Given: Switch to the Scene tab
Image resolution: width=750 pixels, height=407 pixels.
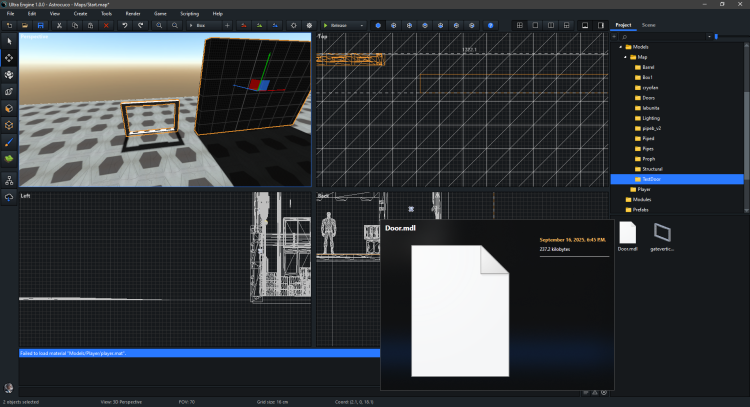Looking at the screenshot, I should click(x=648, y=24).
